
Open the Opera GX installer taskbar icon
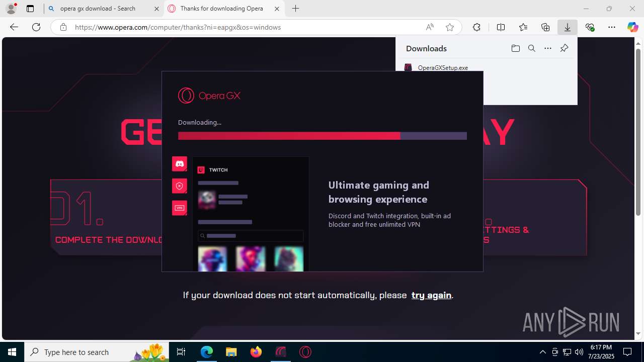281,352
